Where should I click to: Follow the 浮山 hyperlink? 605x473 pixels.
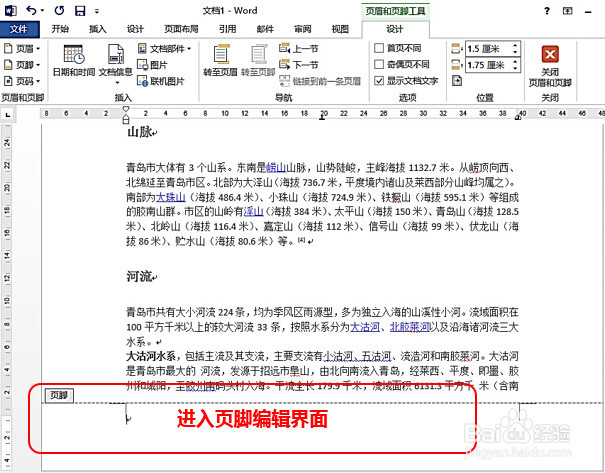tap(253, 212)
